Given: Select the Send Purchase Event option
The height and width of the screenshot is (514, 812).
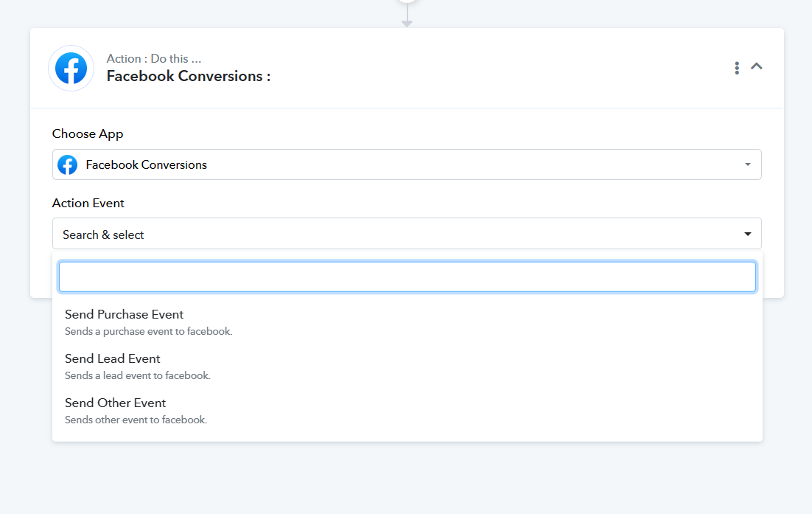Looking at the screenshot, I should click(x=407, y=322).
